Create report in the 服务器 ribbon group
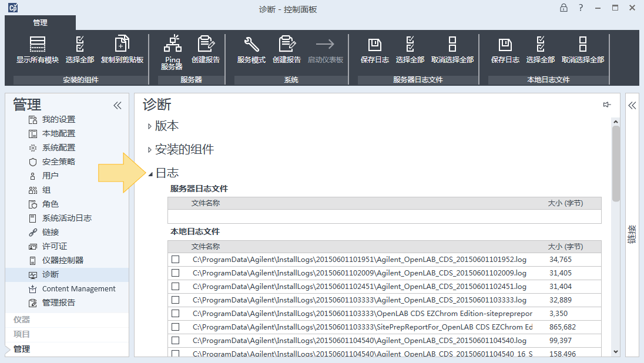644x363 pixels. tap(205, 49)
